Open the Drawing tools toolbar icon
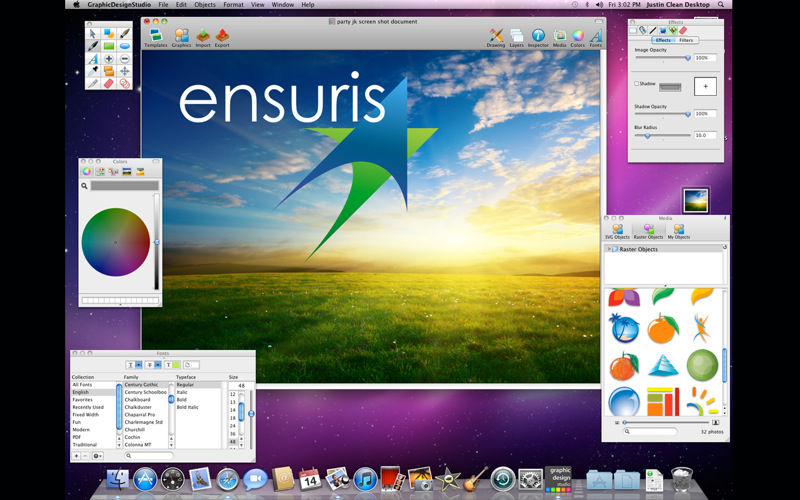The width and height of the screenshot is (800, 500). (495, 38)
